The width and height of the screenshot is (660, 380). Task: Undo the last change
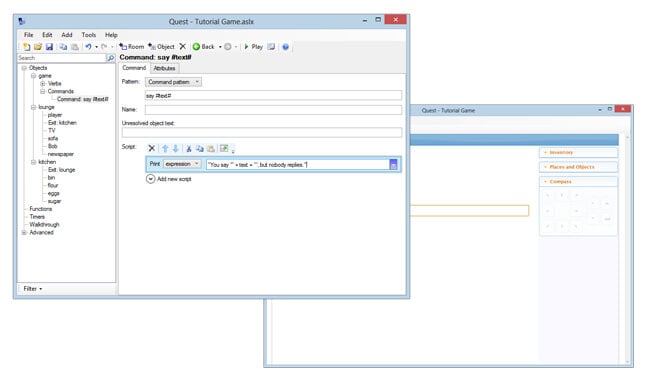tap(88, 47)
